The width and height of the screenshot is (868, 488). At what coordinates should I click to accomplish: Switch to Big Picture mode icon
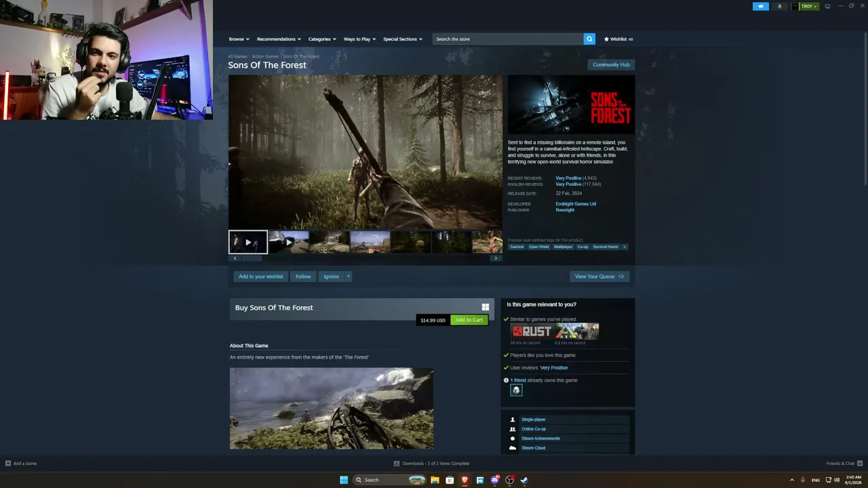coord(827,6)
